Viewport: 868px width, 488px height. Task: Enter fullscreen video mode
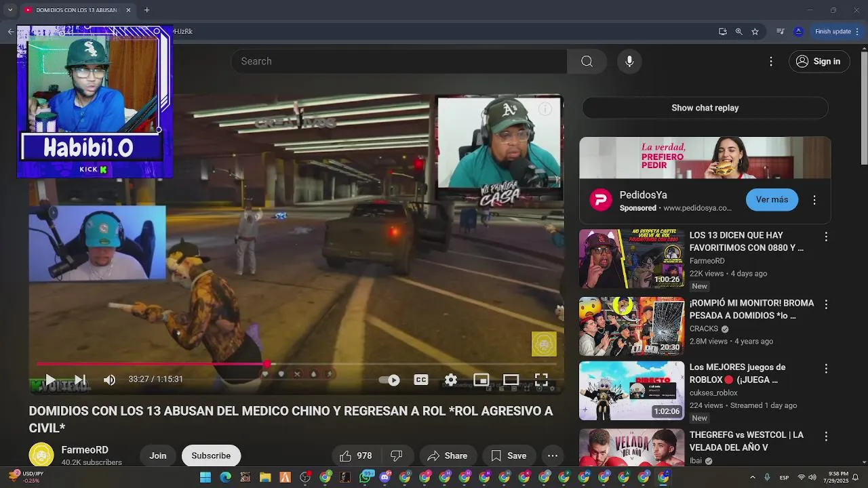(541, 380)
